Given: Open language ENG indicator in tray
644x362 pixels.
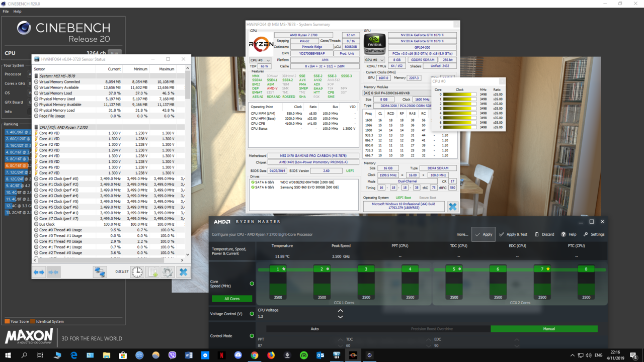Looking at the screenshot, I should (x=599, y=355).
